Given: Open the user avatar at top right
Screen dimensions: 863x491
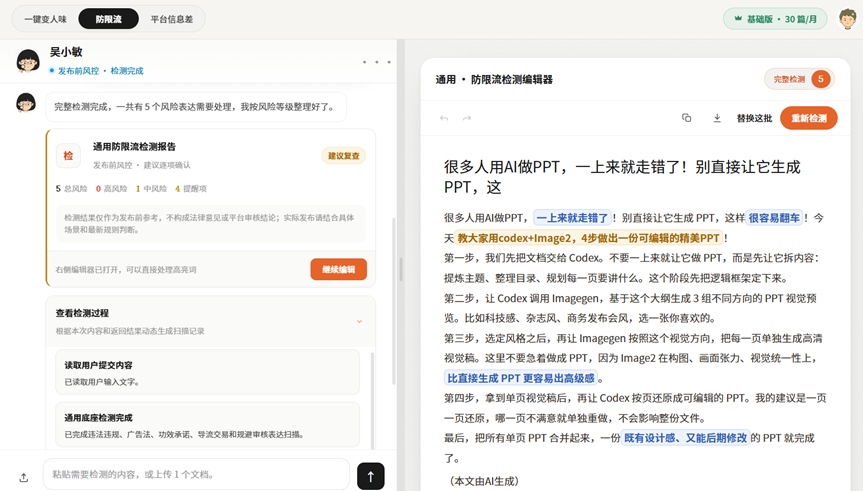Looking at the screenshot, I should 848,19.
